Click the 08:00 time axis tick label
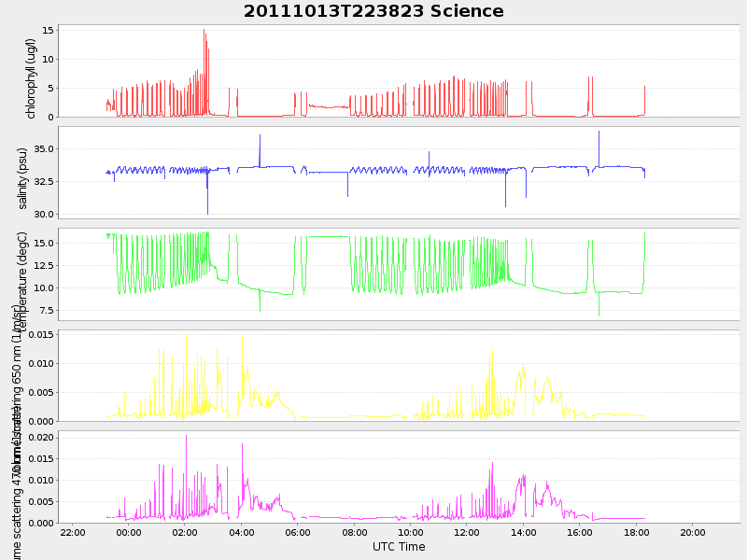The image size is (747, 560). pyautogui.click(x=355, y=532)
